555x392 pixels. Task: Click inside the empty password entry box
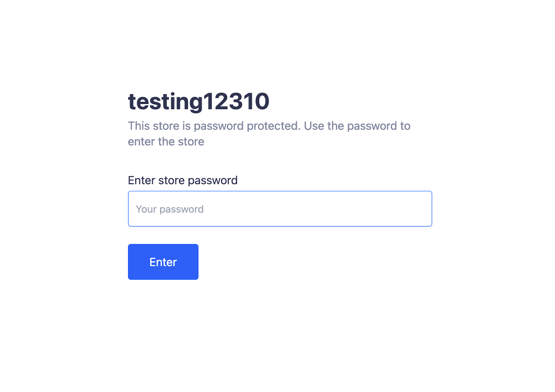tap(280, 209)
